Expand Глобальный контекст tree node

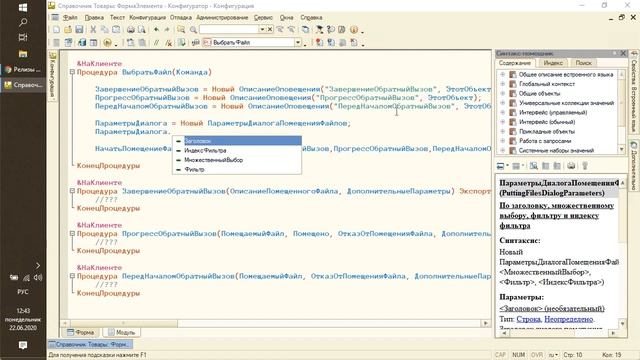point(502,84)
